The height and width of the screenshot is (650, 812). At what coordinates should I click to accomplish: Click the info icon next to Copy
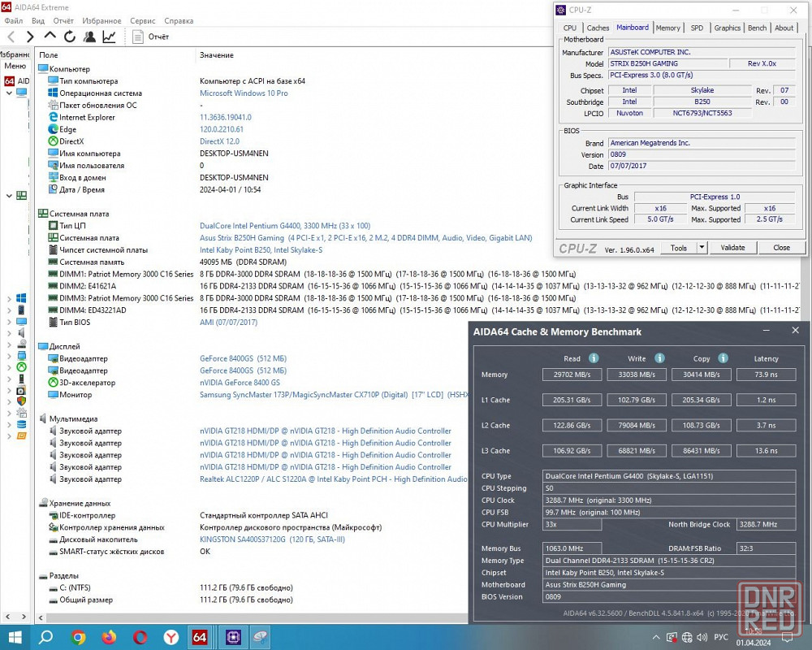[x=723, y=358]
